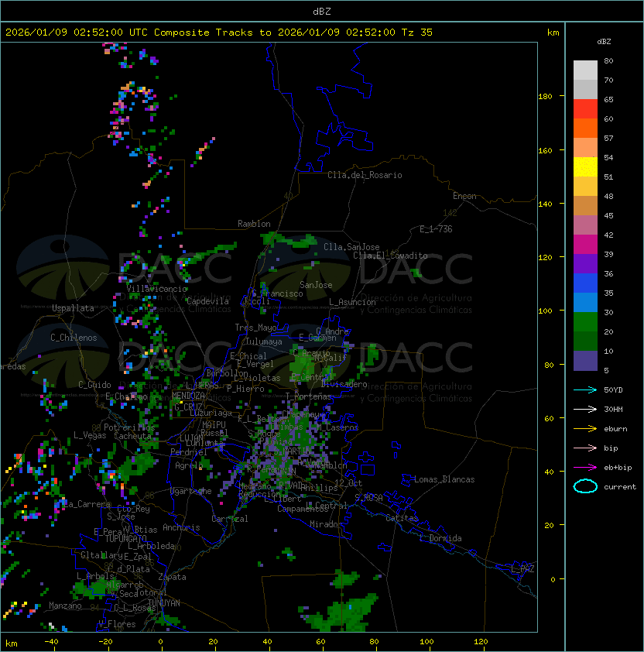Select the red swatch in dBZ scale
The width and height of the screenshot is (644, 652).
click(585, 109)
